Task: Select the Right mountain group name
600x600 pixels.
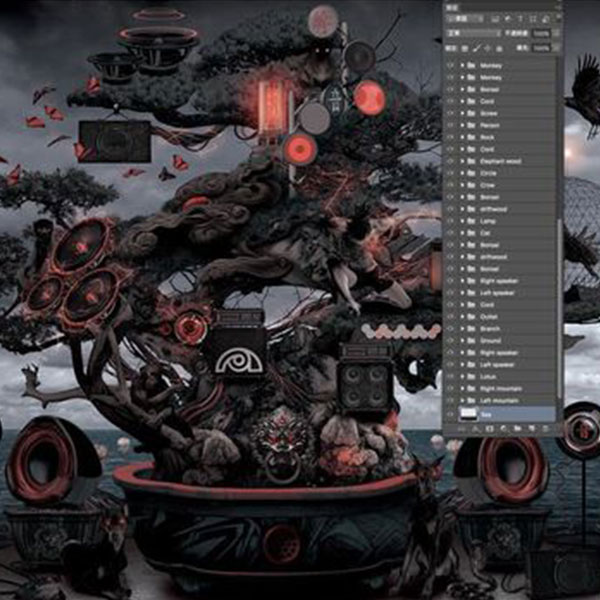Action: click(x=501, y=388)
